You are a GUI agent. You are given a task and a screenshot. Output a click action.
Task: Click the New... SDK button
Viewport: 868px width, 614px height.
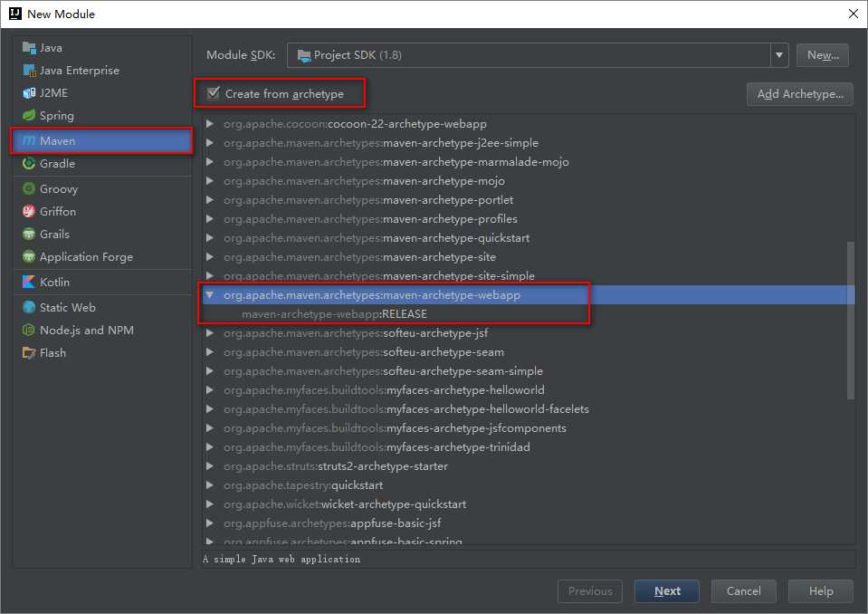[823, 55]
